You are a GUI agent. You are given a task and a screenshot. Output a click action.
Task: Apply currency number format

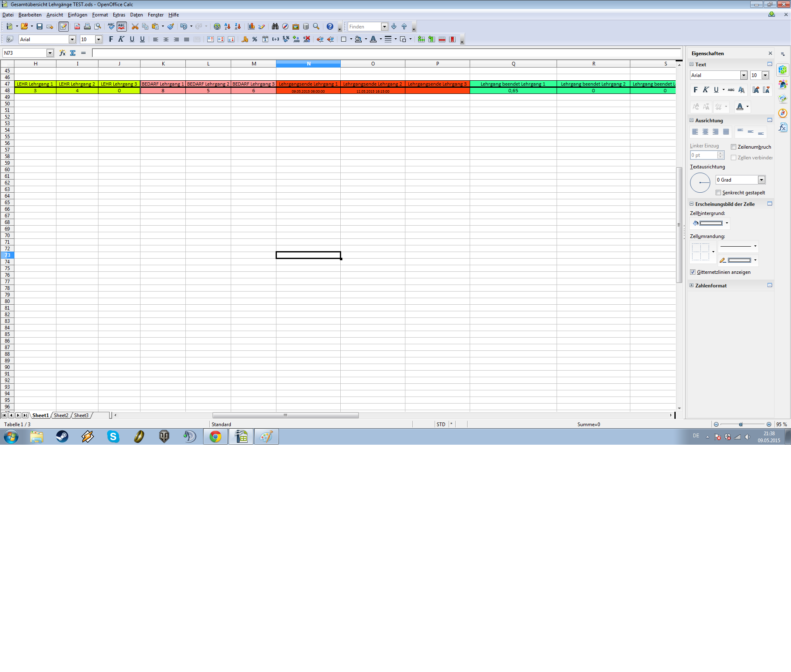point(245,40)
